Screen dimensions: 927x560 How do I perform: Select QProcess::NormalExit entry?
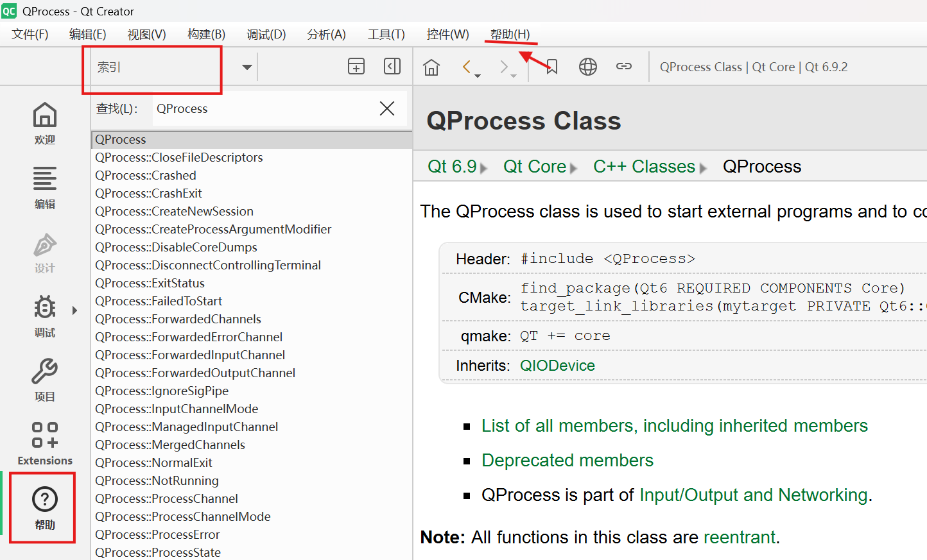[252, 463]
